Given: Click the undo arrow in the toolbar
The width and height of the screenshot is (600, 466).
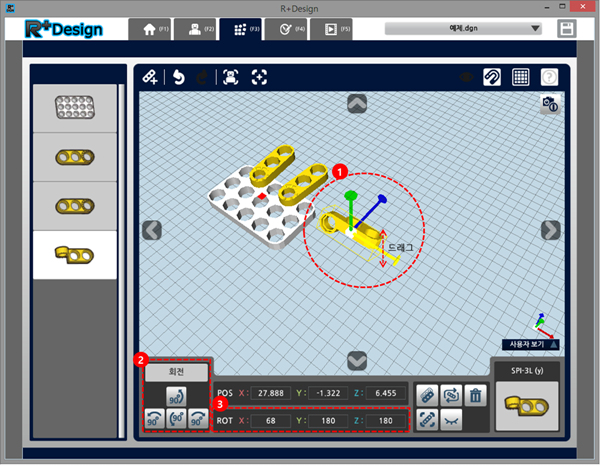Looking at the screenshot, I should click(x=180, y=76).
